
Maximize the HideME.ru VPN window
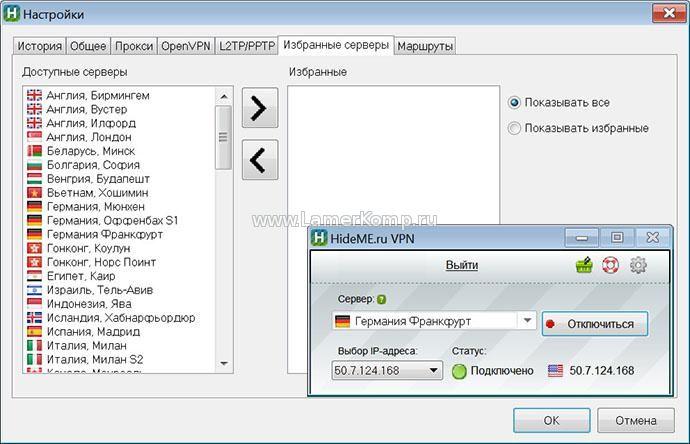point(617,238)
